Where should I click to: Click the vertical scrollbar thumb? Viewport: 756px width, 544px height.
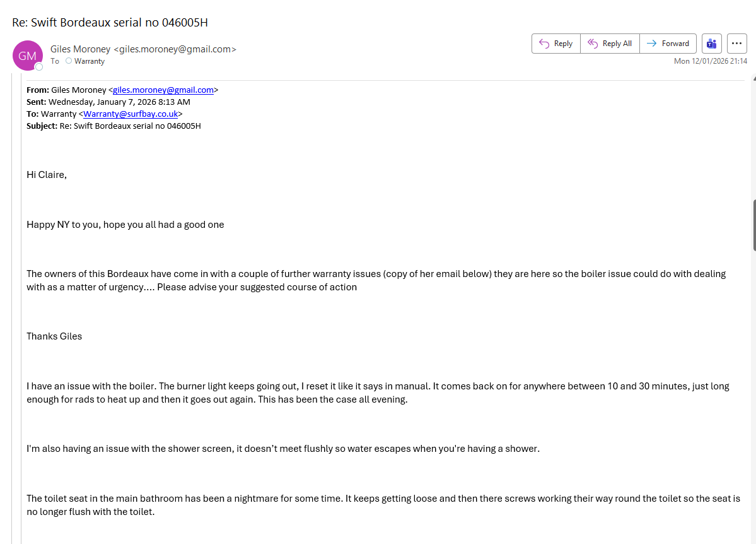754,225
